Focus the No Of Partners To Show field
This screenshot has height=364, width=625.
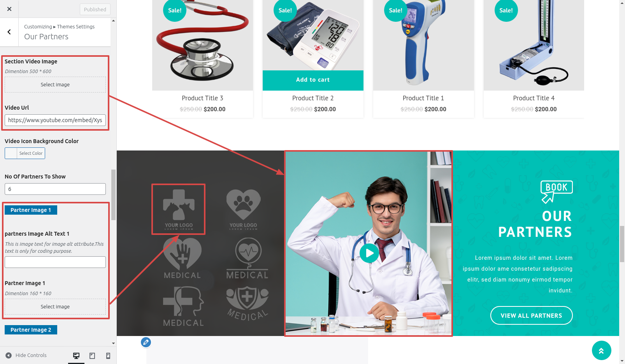tap(55, 189)
